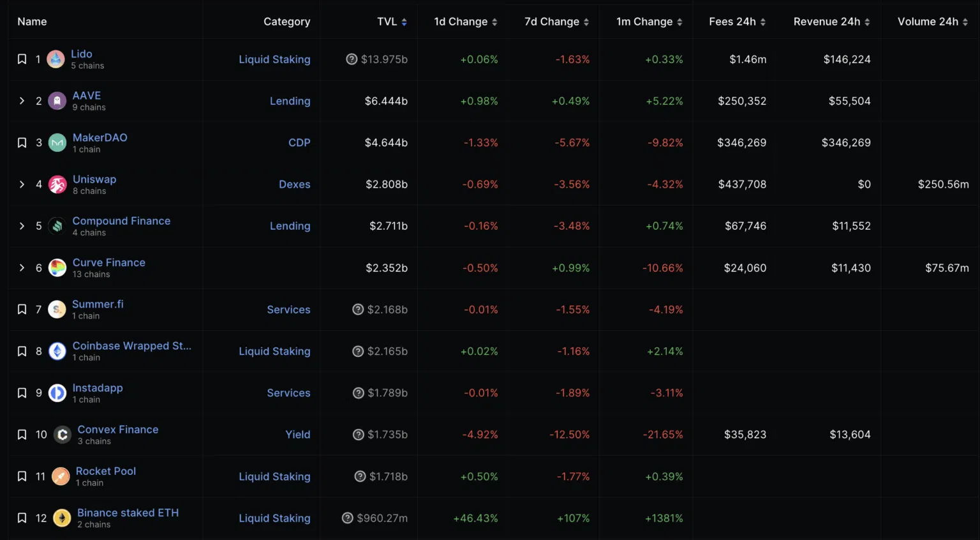
Task: Sort table by 7d Change
Action: (557, 22)
